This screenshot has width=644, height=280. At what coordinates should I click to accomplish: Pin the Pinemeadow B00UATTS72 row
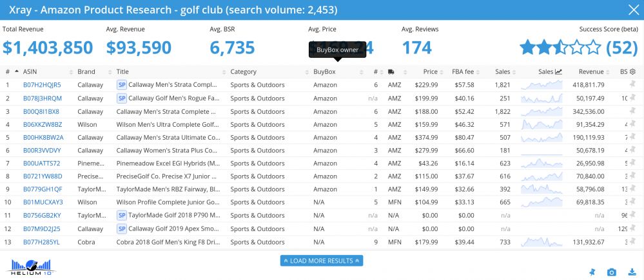(x=632, y=163)
